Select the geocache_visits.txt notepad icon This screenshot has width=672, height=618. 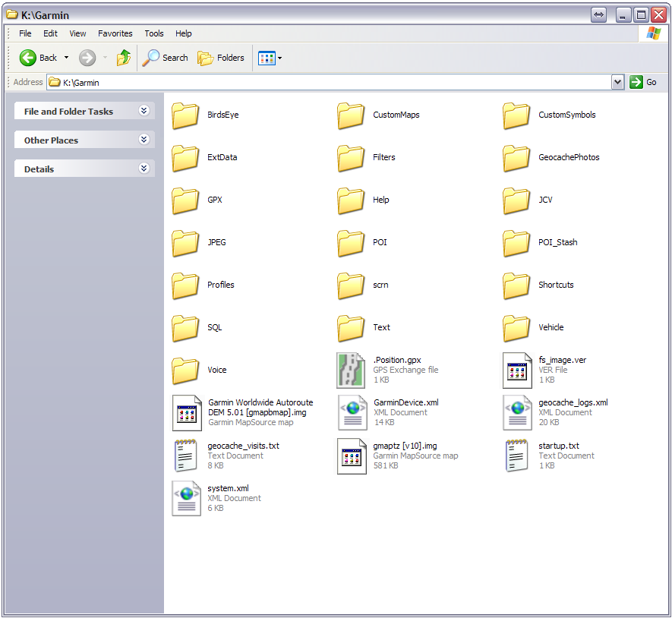click(x=185, y=455)
